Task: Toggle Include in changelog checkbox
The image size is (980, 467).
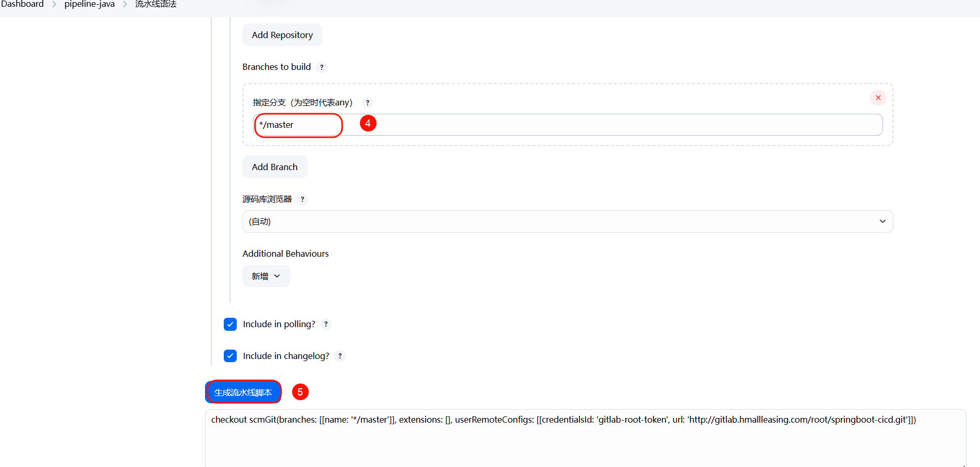Action: pos(230,356)
